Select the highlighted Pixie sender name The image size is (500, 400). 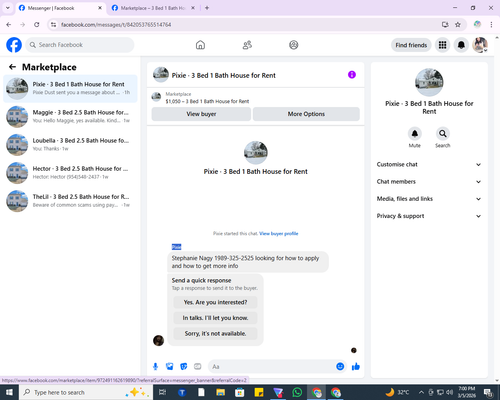tap(176, 247)
